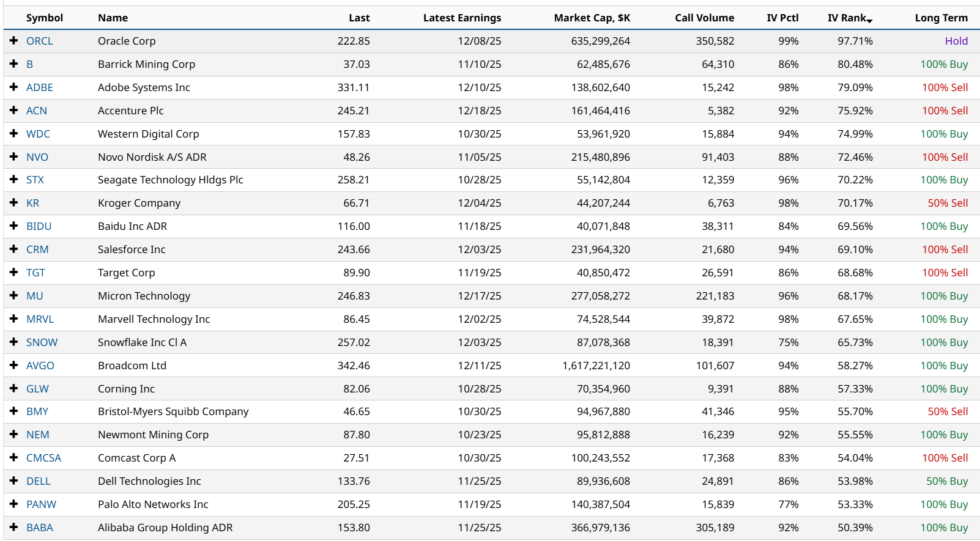980x541 pixels.
Task: Click the Symbol column header
Action: point(45,18)
